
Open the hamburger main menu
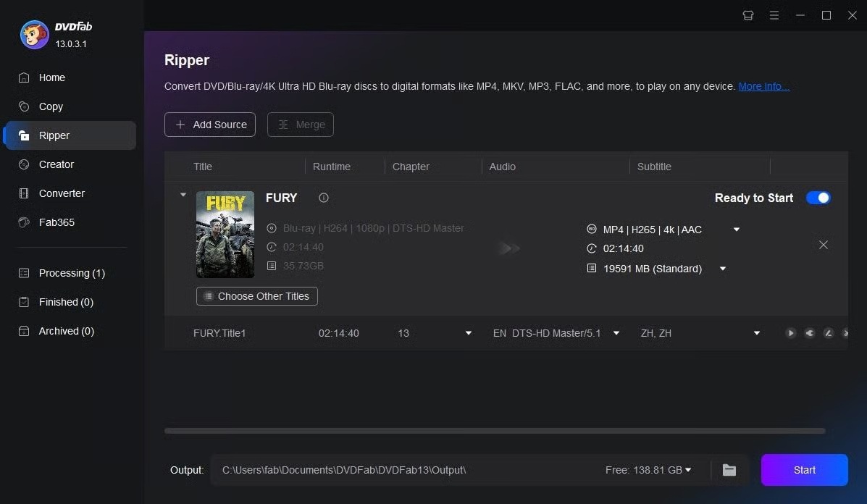click(774, 15)
